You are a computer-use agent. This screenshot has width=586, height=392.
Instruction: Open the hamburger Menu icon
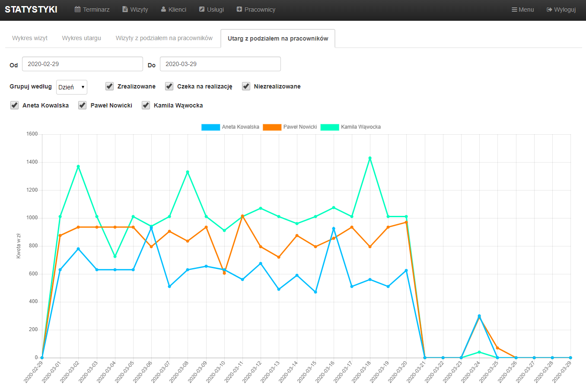[x=514, y=9]
